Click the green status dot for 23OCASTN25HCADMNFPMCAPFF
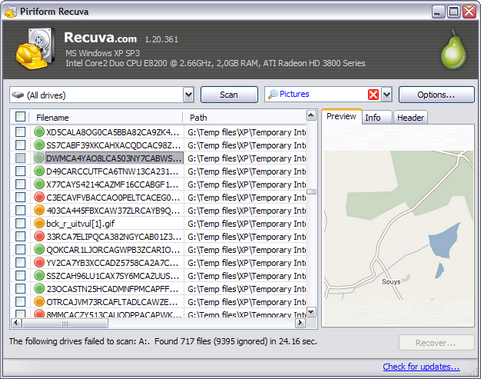Screen dimensions: 481x379 pyautogui.click(x=39, y=288)
